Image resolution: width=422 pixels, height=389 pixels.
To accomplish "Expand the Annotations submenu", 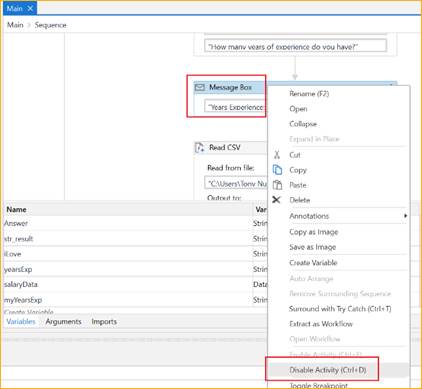I will [338, 216].
